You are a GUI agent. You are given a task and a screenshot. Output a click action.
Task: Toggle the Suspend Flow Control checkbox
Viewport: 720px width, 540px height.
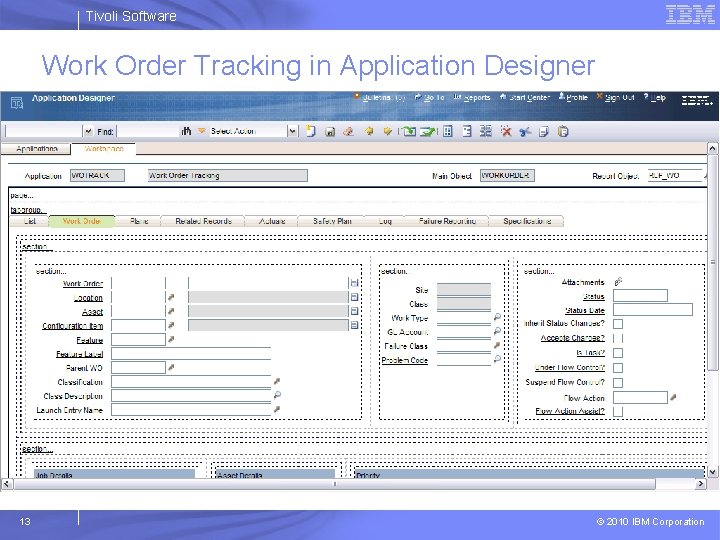pyautogui.click(x=618, y=382)
